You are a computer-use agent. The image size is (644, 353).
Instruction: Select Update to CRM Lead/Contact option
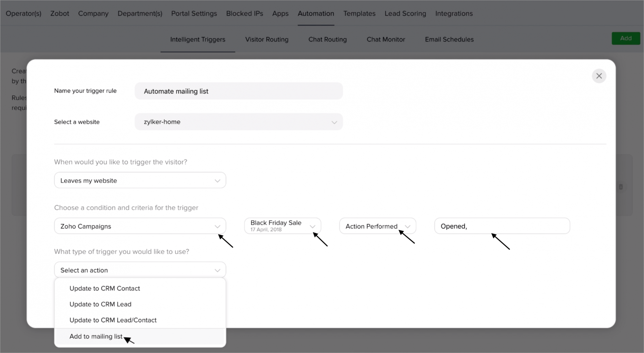[x=140, y=320]
